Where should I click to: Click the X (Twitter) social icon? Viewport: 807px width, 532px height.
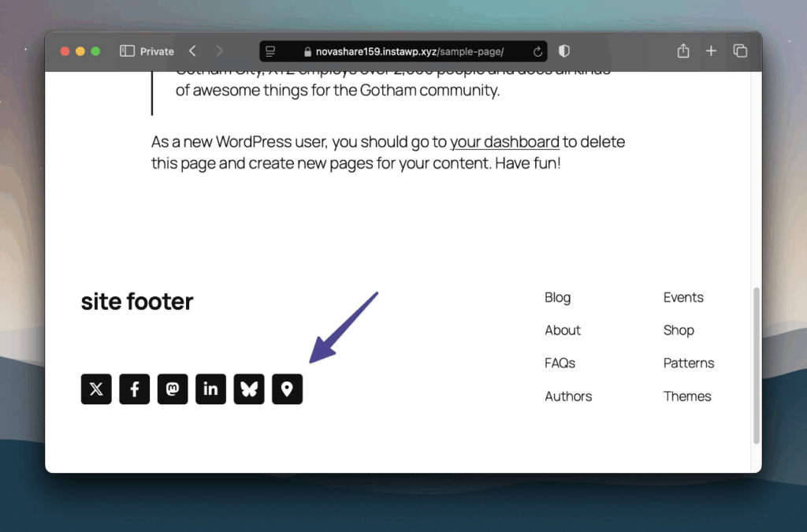(x=96, y=389)
